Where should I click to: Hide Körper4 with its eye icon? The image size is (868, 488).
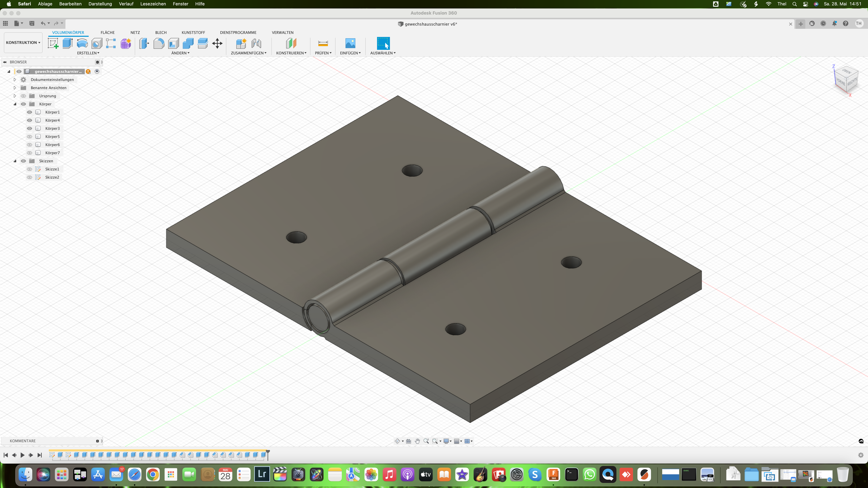coord(30,120)
